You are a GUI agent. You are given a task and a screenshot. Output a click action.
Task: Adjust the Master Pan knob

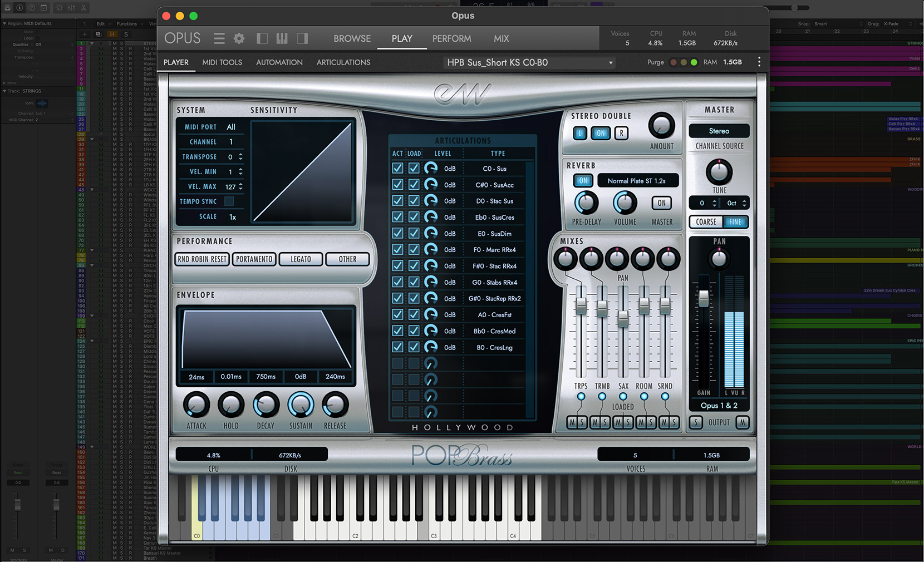click(x=719, y=258)
